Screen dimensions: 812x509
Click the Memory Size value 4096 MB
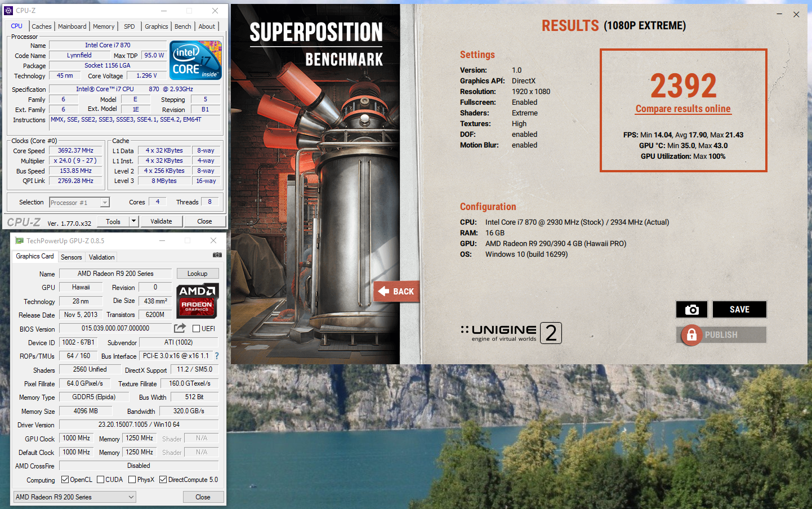(86, 411)
